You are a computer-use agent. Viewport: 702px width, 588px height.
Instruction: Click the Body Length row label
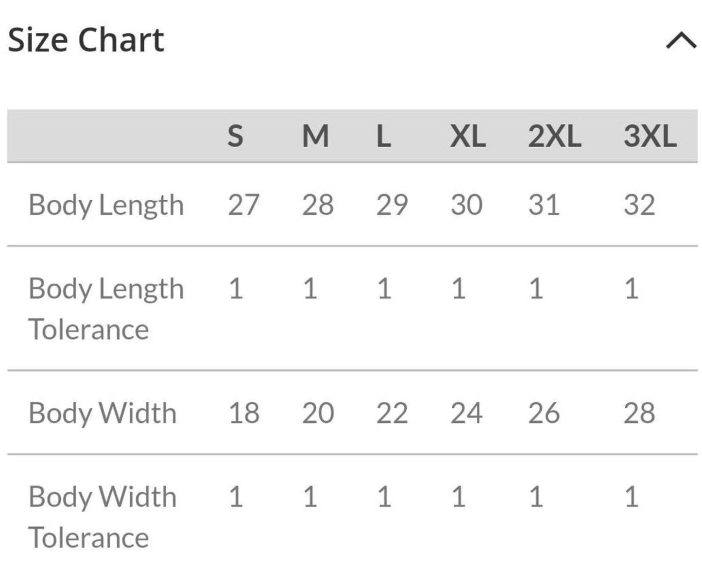pos(106,205)
